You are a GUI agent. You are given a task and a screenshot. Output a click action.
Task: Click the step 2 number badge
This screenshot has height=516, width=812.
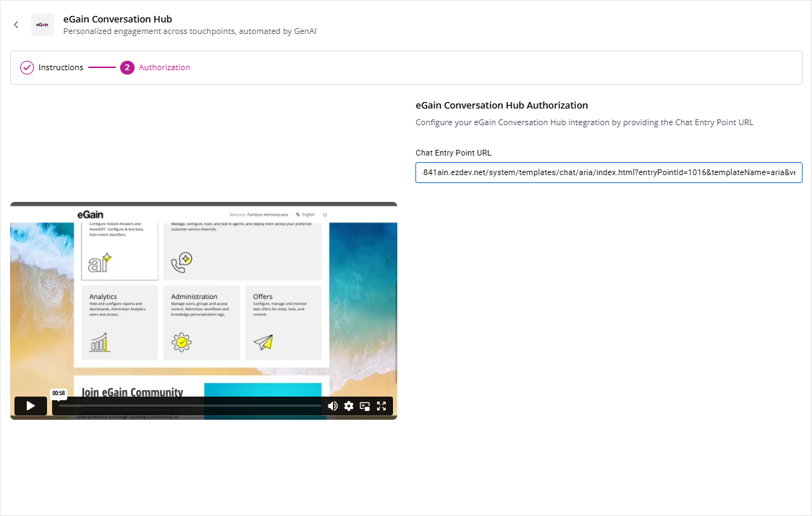click(127, 67)
